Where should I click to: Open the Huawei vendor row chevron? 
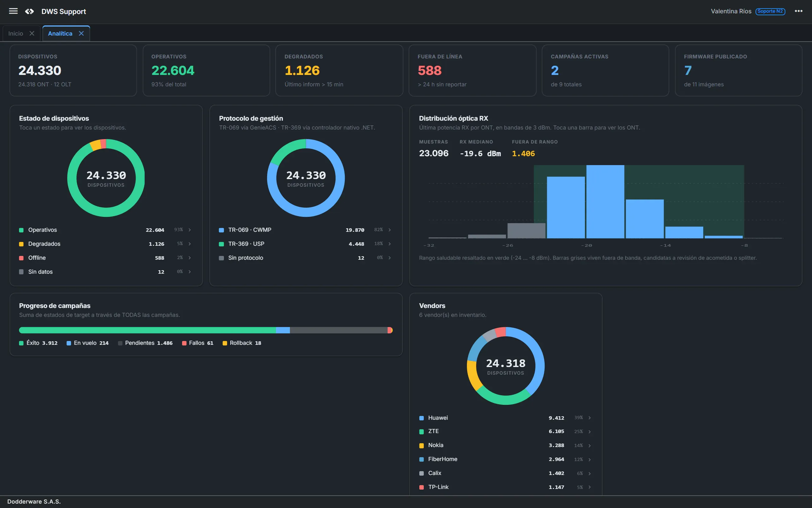click(590, 418)
